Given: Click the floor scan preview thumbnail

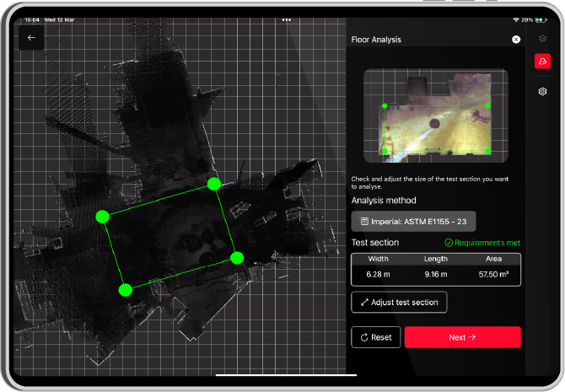Looking at the screenshot, I should 436,115.
